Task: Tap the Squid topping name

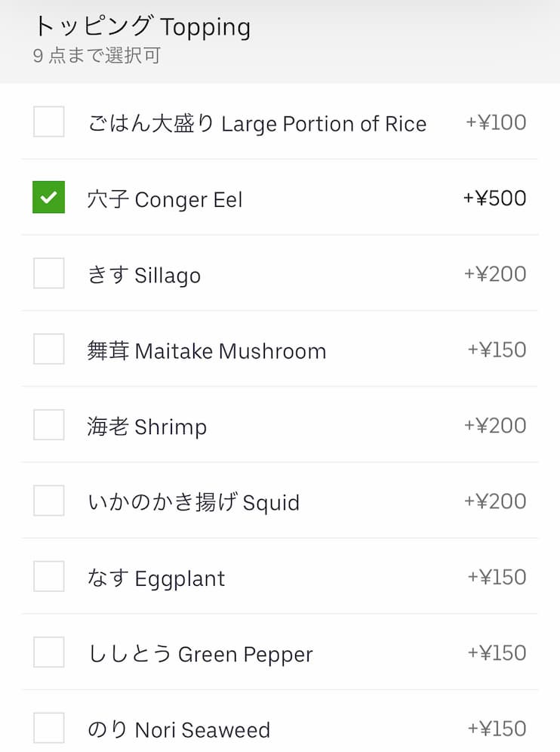Action: [193, 502]
